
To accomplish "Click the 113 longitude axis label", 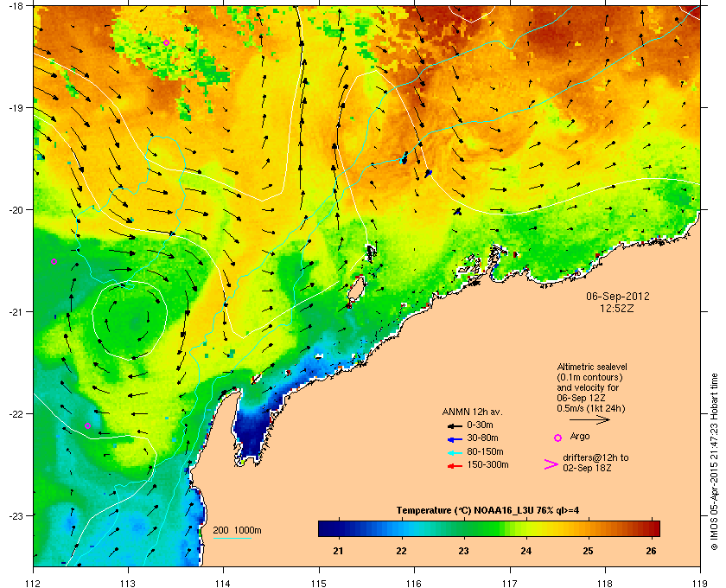I will pos(128,583).
